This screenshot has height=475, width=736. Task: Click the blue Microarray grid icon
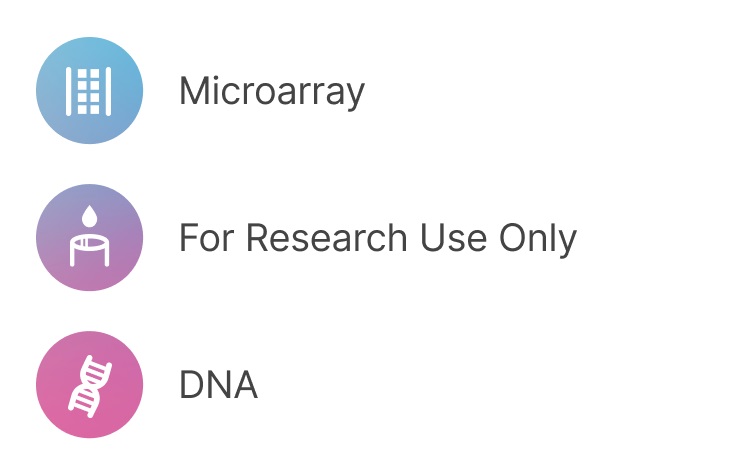pyautogui.click(x=89, y=90)
